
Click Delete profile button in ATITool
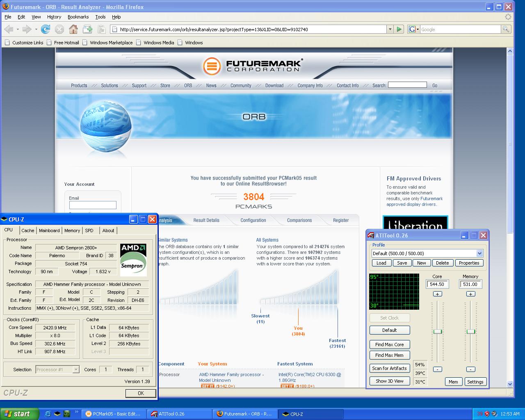pos(442,263)
